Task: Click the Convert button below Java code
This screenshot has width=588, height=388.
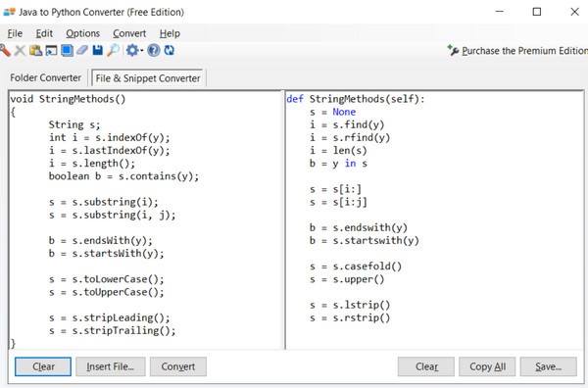Action: pos(178,366)
